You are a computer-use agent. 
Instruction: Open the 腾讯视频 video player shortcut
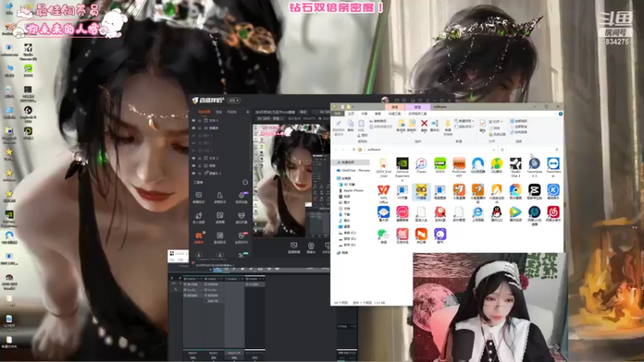(x=515, y=214)
